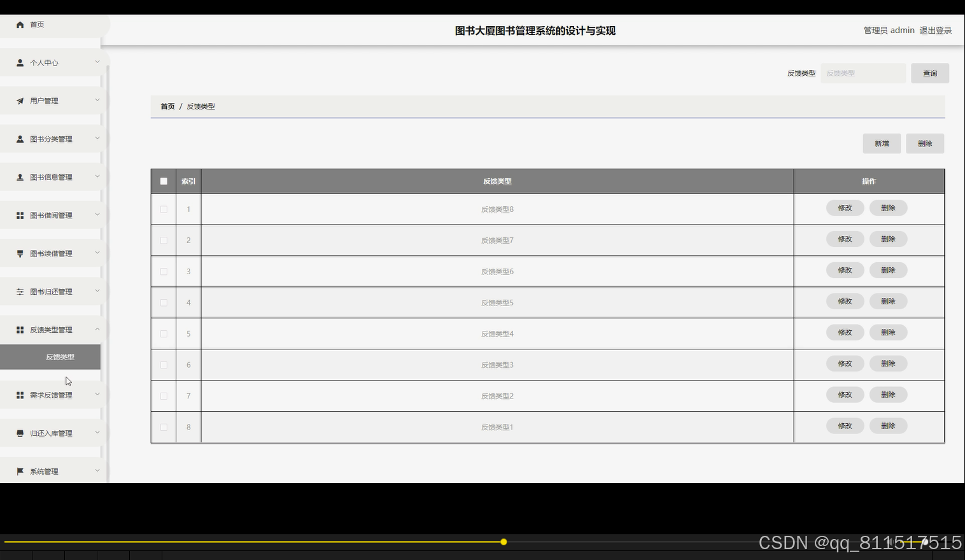Check the box for row 反馈类型8
Image resolution: width=965 pixels, height=560 pixels.
click(x=164, y=209)
